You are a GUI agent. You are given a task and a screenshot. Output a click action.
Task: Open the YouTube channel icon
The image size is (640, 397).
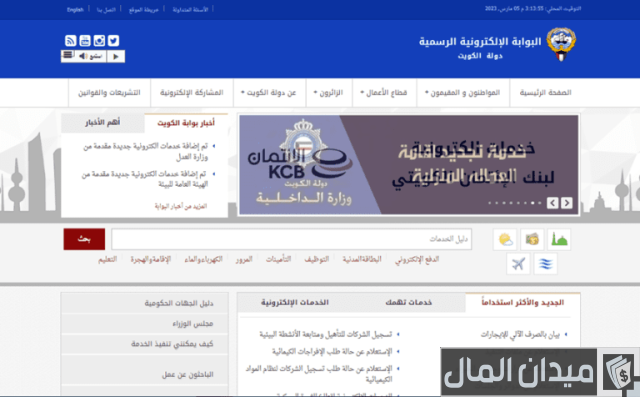pos(85,40)
